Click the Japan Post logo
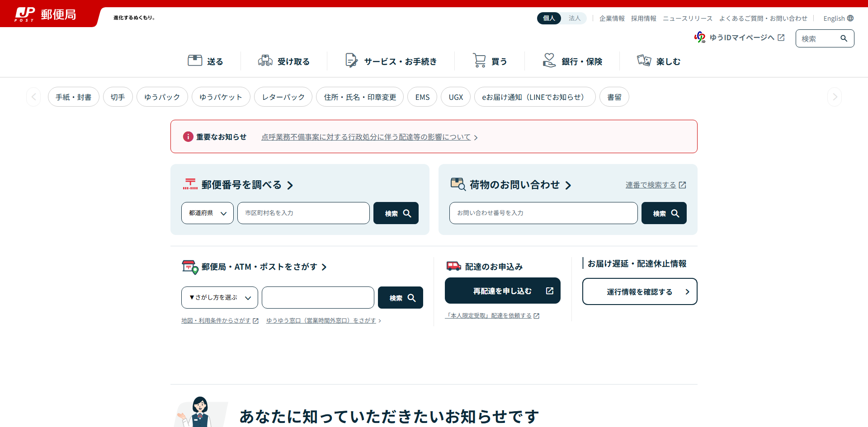Screen dimensions: 868x427 [45, 14]
